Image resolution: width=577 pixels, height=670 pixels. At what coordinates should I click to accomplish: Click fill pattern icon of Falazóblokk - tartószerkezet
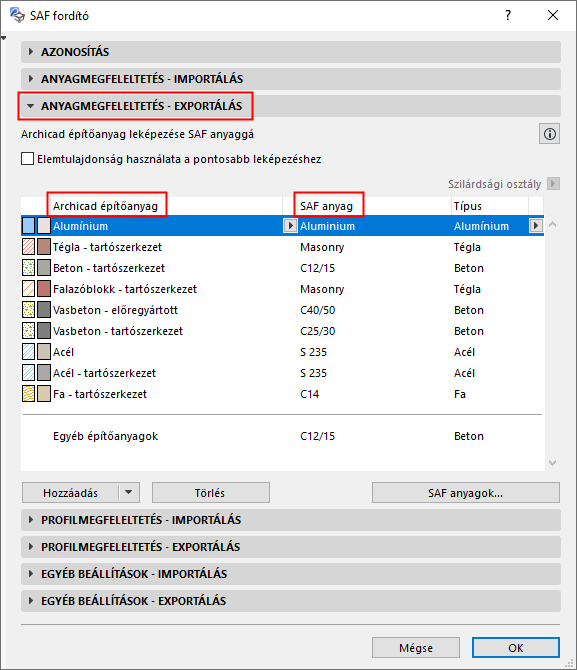coord(29,289)
